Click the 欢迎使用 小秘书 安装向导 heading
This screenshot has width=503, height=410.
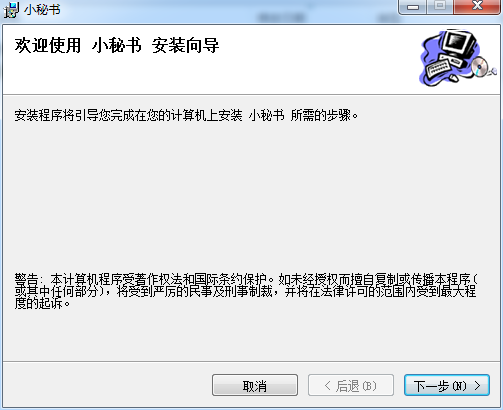click(117, 46)
